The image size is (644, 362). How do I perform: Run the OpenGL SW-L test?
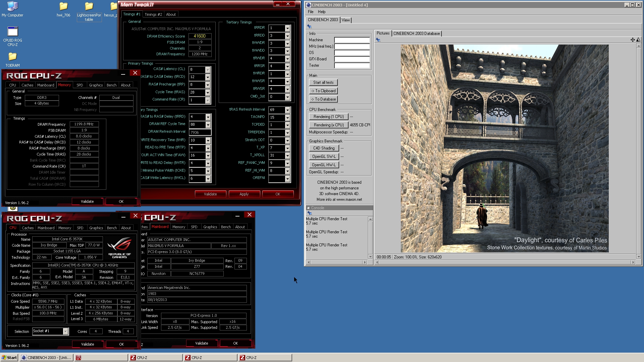click(x=324, y=157)
